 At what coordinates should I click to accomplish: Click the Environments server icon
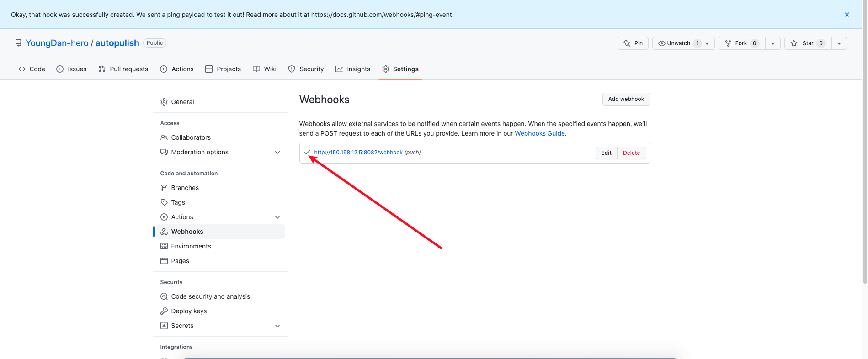click(164, 246)
